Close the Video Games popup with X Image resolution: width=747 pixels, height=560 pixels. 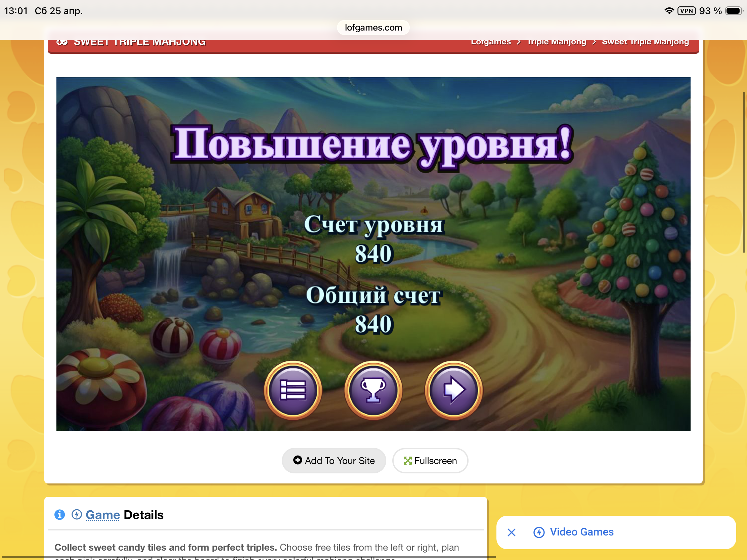(511, 532)
